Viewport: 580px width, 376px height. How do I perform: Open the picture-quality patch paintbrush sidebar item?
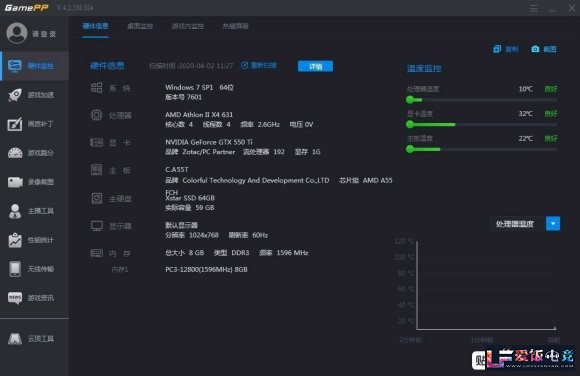[35, 124]
